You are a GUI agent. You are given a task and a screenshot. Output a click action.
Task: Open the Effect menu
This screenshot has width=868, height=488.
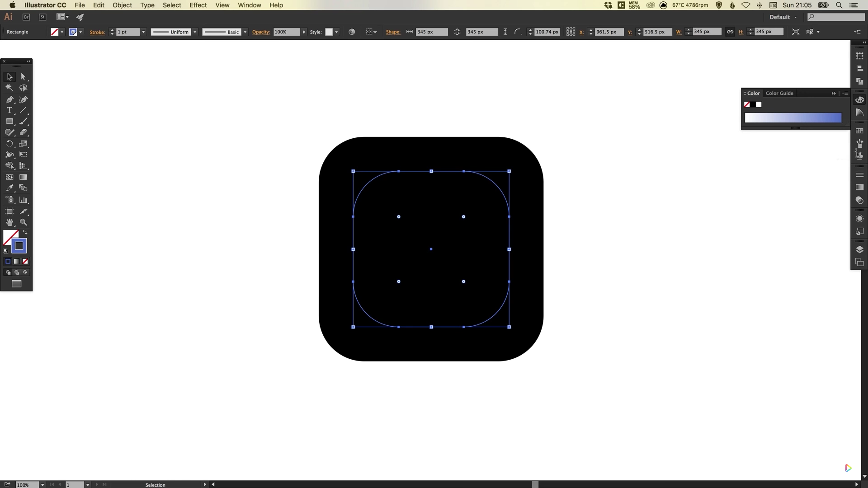click(198, 5)
